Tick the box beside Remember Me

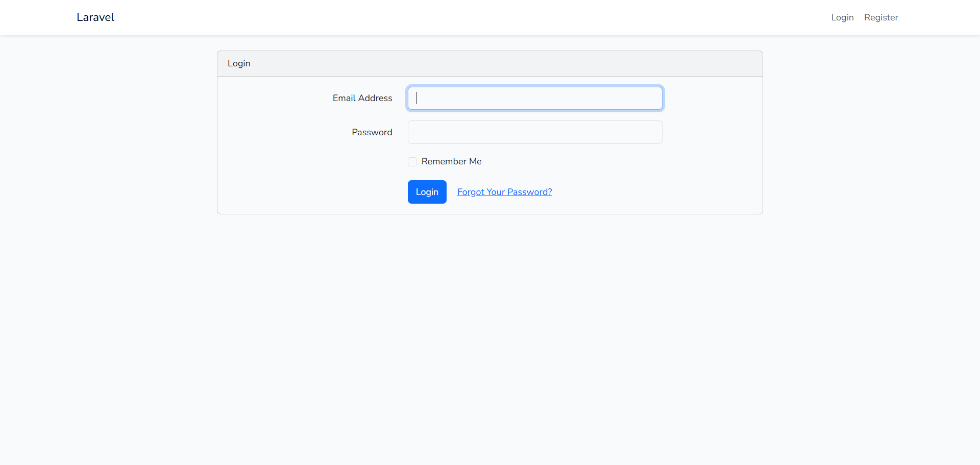[x=412, y=162]
